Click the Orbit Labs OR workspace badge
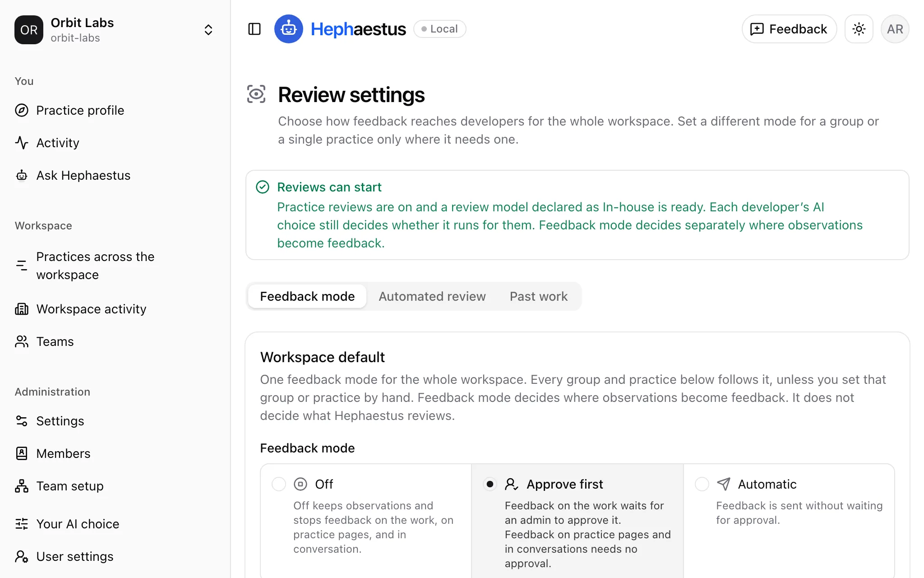Viewport: 924px width, 578px height. click(29, 30)
